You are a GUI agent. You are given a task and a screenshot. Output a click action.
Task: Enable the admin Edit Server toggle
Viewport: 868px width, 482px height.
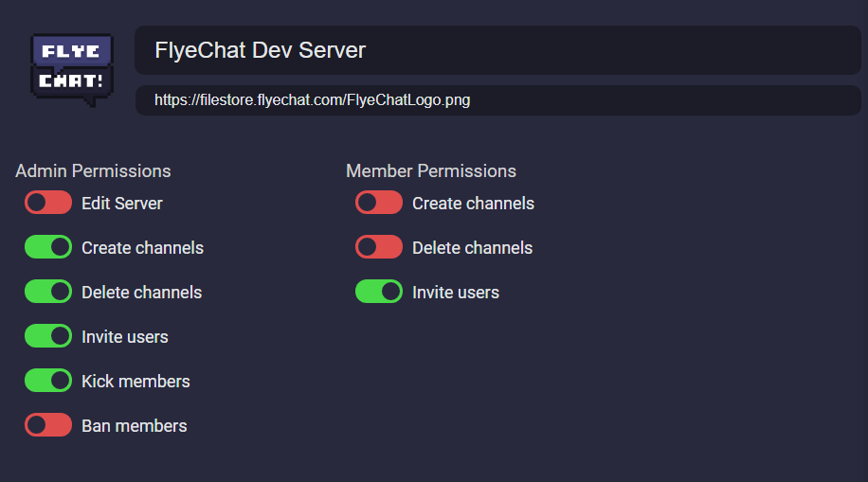coord(48,203)
